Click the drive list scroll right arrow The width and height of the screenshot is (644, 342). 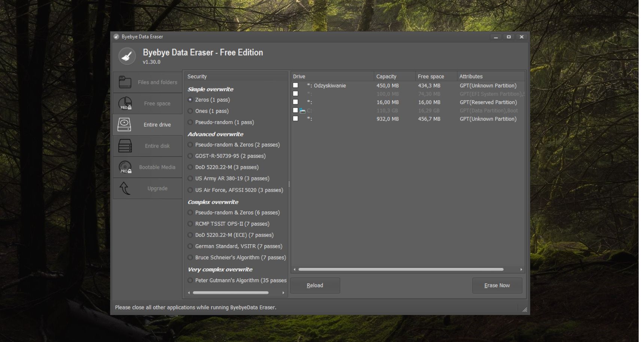point(521,269)
